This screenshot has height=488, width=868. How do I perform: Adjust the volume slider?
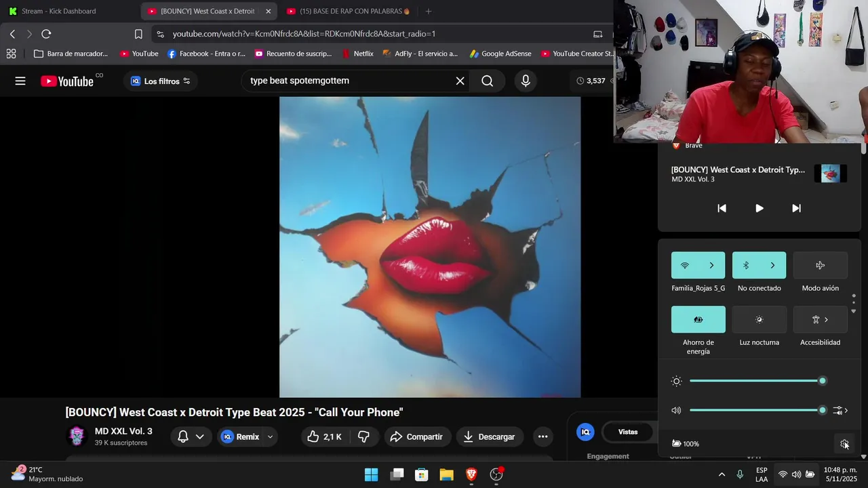pyautogui.click(x=756, y=410)
